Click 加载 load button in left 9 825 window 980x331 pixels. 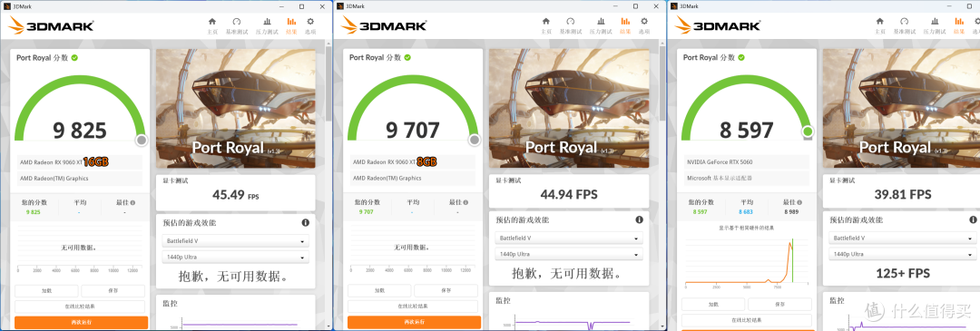pos(46,291)
